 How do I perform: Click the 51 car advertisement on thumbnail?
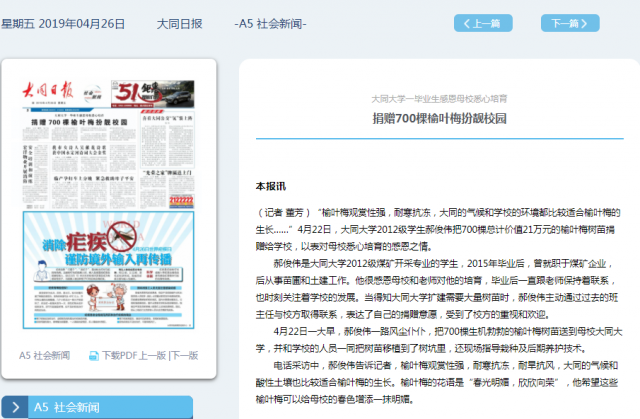(153, 94)
